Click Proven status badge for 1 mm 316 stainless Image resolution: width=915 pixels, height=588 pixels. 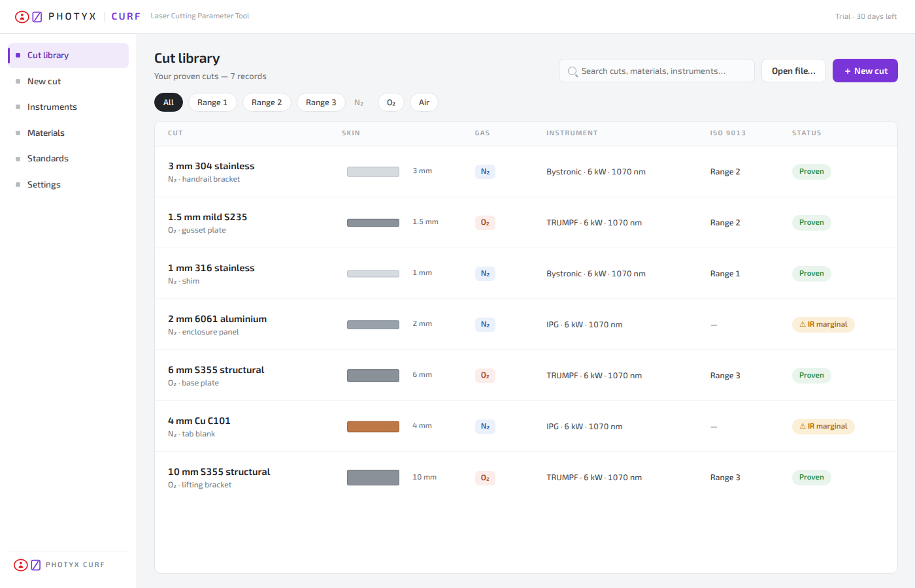pos(811,273)
